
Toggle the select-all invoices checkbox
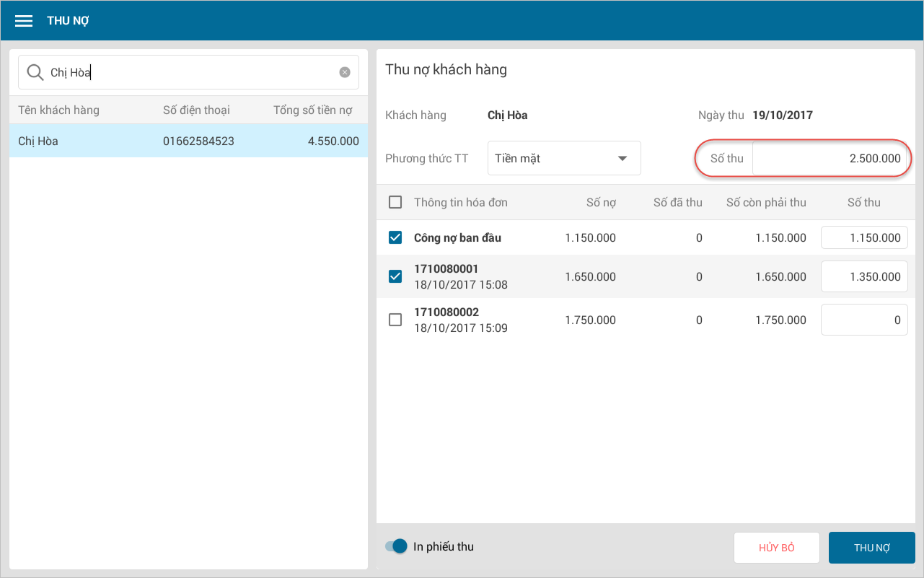[x=395, y=202]
